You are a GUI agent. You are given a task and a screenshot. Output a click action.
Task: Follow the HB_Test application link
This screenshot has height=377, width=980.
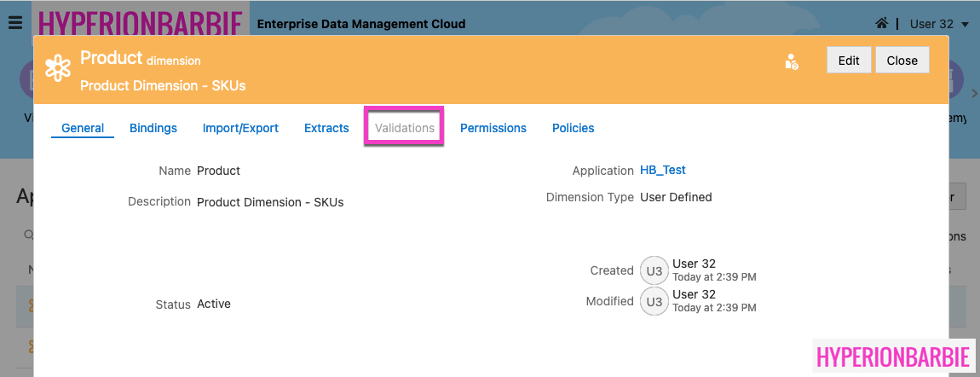pos(662,170)
